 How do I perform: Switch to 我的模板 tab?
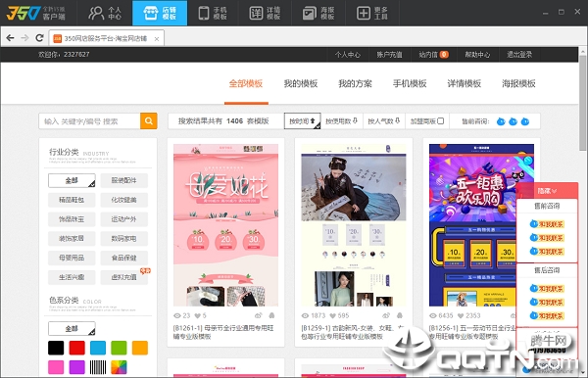point(301,83)
